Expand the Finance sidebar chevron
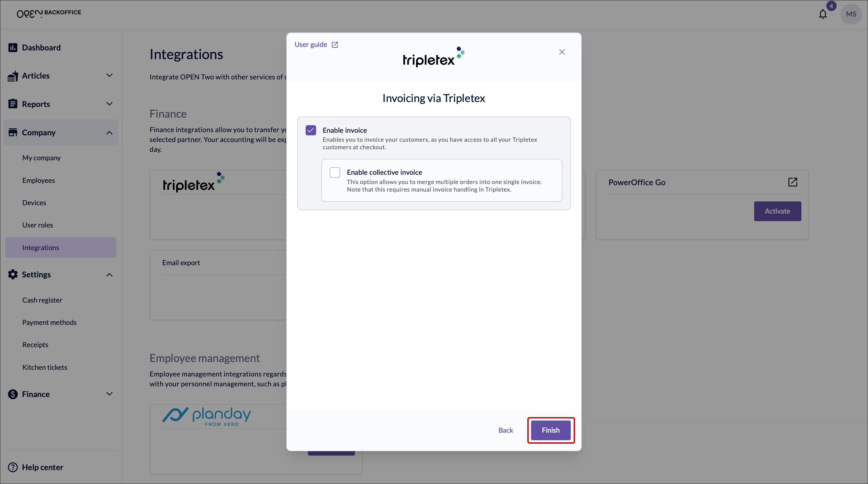The width and height of the screenshot is (868, 484). [x=109, y=394]
